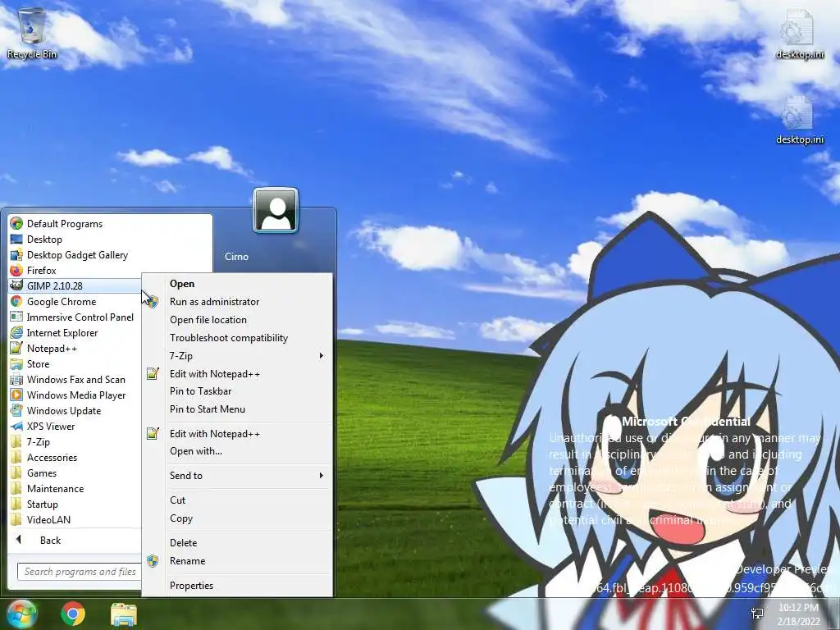Open Windows Fax and Scan icon
This screenshot has width=840, height=630.
[x=16, y=379]
